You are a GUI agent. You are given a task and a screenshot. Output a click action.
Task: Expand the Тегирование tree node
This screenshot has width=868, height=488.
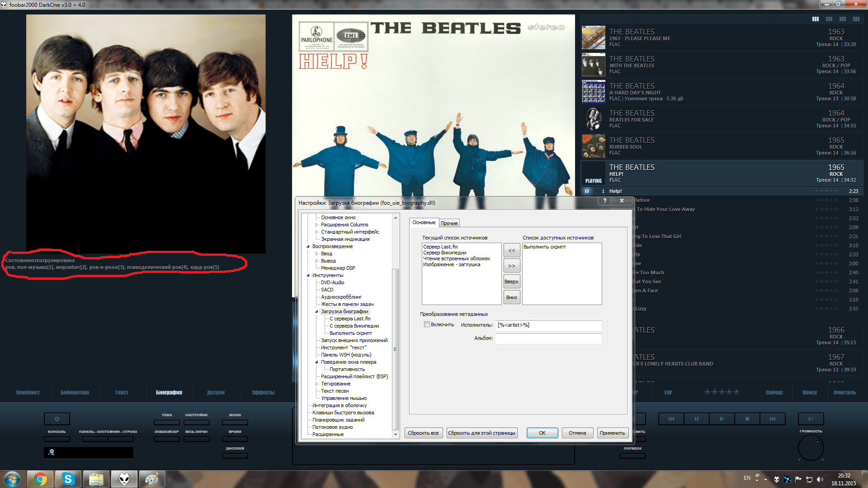[316, 384]
